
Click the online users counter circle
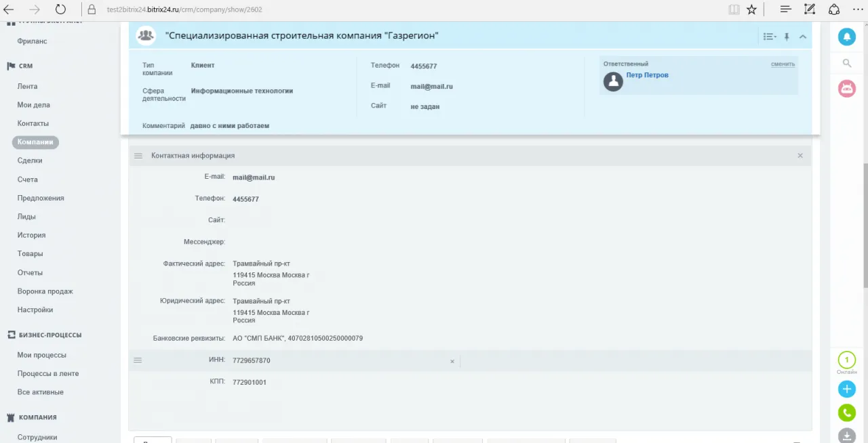846,360
